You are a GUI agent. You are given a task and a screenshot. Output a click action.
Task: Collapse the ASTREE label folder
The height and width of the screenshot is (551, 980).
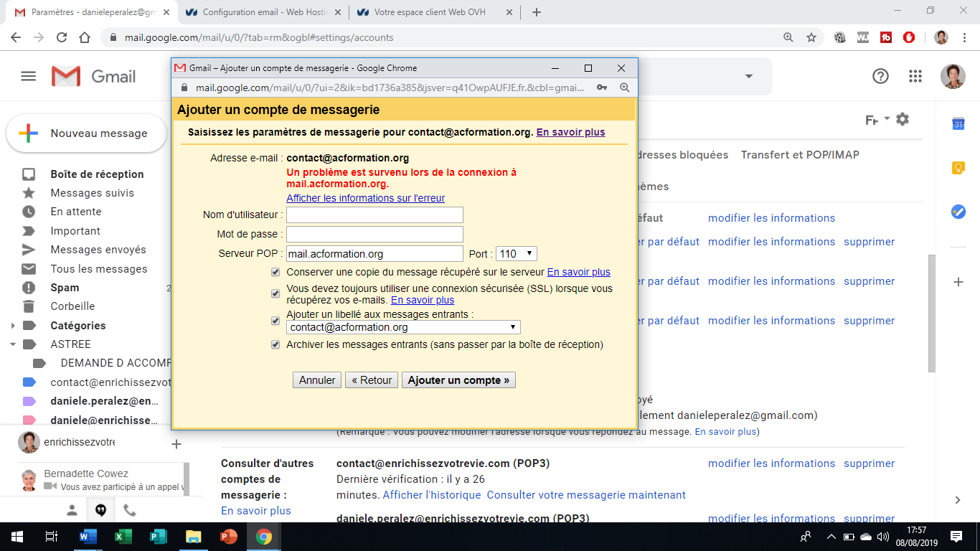tap(13, 344)
